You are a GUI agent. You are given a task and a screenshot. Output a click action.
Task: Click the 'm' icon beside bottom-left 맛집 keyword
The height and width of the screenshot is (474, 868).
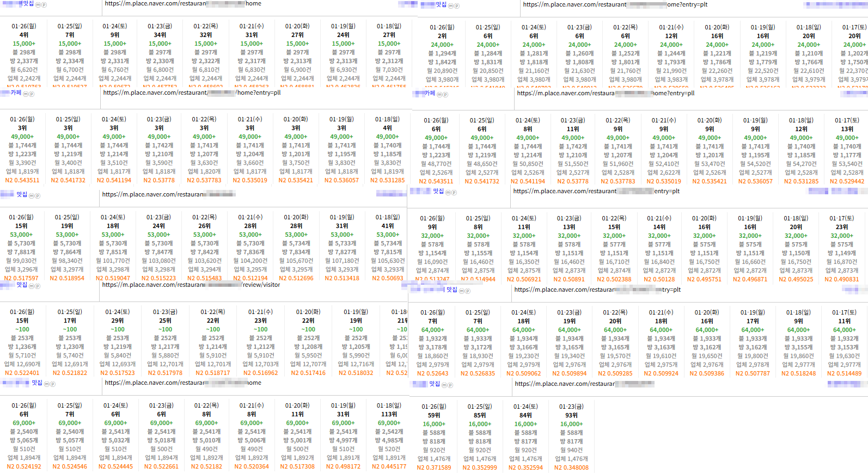46,384
